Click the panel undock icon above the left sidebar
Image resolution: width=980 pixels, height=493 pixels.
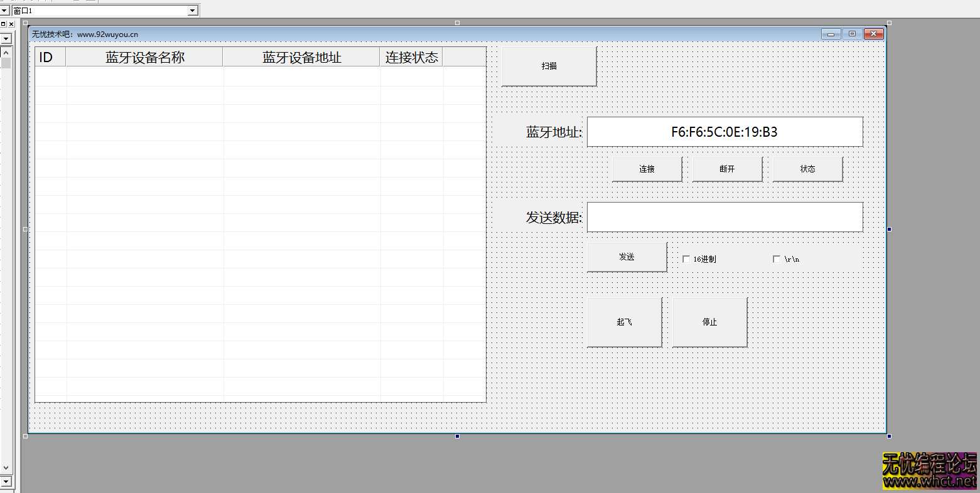[x=4, y=24]
